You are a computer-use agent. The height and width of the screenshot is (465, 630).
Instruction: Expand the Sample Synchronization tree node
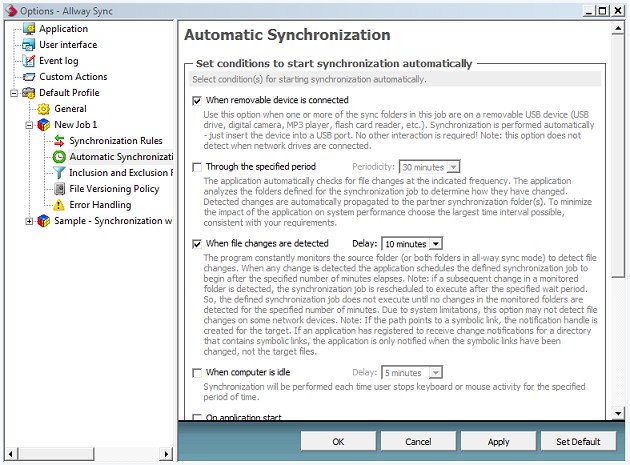[29, 221]
